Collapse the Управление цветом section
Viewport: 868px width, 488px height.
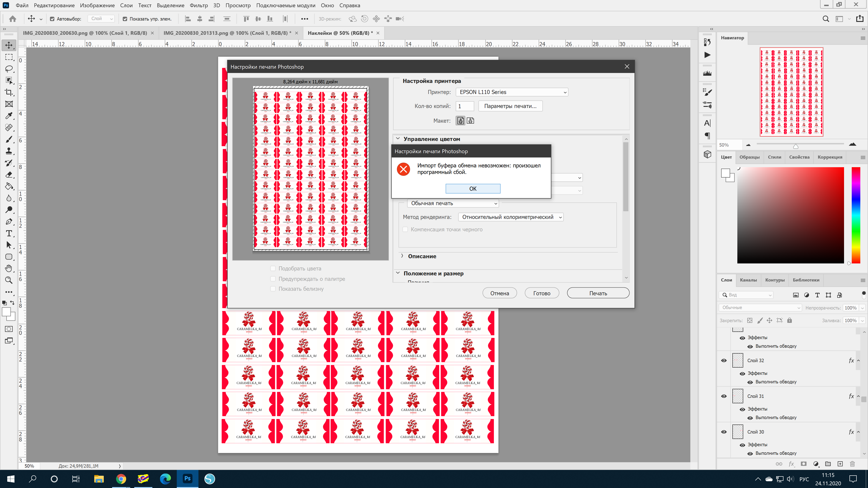click(x=398, y=139)
